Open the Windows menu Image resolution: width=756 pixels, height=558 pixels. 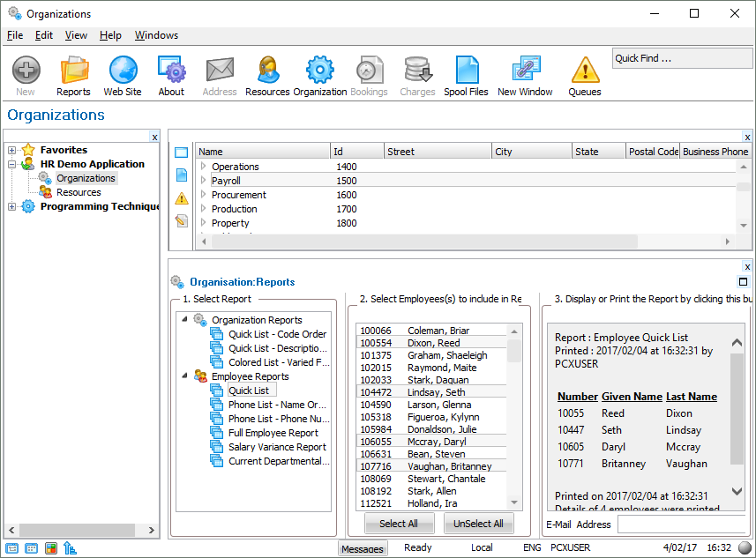156,35
